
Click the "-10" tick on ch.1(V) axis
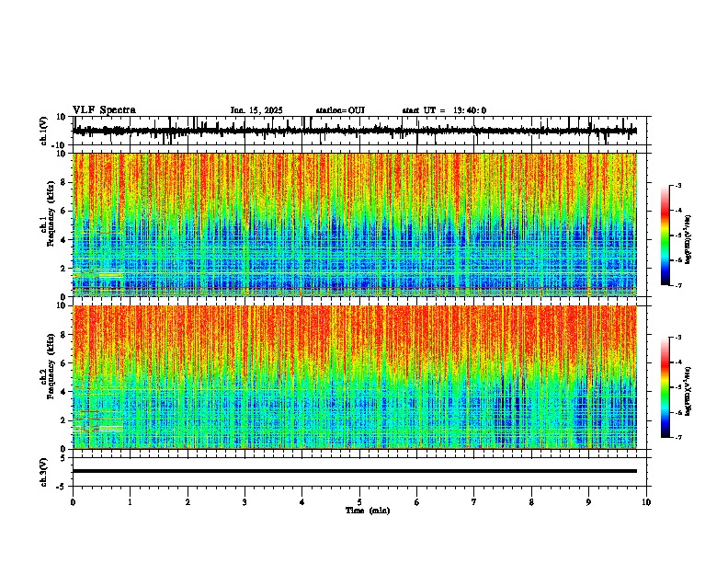(x=60, y=145)
